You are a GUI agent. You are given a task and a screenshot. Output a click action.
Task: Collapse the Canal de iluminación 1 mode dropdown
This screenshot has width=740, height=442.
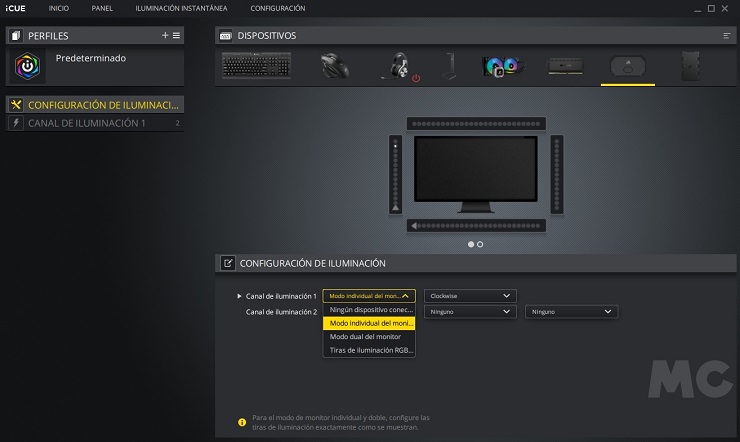coord(369,296)
